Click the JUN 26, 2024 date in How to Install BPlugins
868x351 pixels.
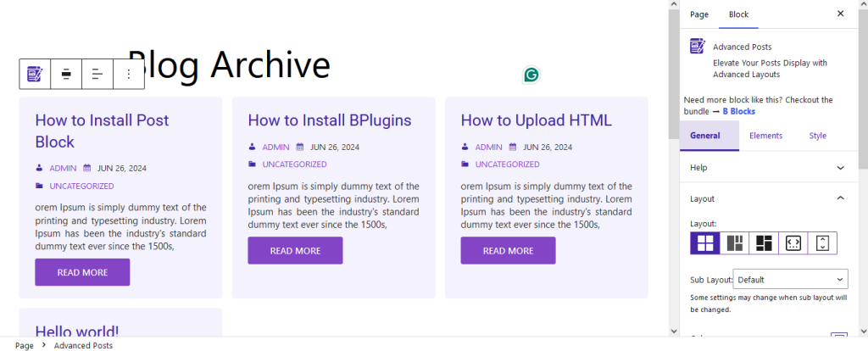coord(335,148)
